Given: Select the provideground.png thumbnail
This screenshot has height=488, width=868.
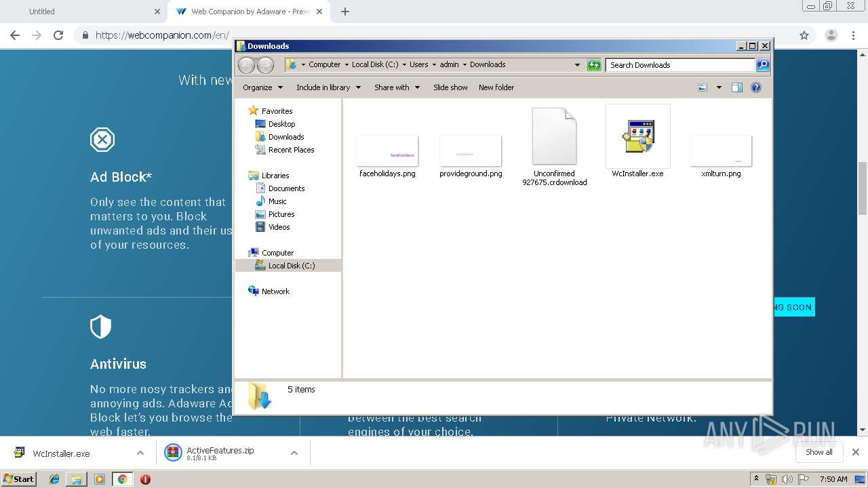Looking at the screenshot, I should [x=471, y=150].
